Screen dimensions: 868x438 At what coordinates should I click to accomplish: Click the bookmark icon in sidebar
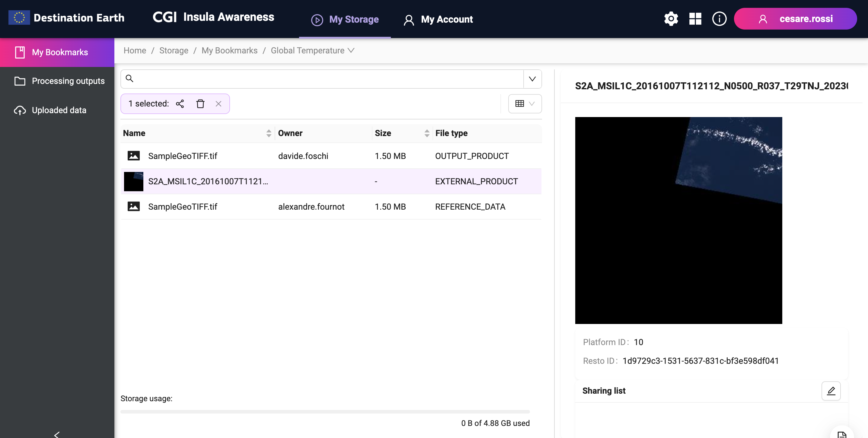point(20,52)
